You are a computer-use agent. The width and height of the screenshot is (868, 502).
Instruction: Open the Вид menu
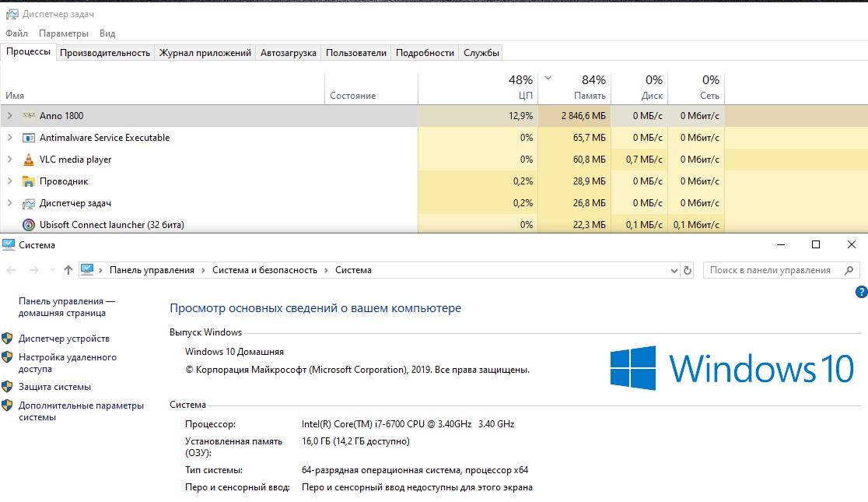tap(107, 33)
